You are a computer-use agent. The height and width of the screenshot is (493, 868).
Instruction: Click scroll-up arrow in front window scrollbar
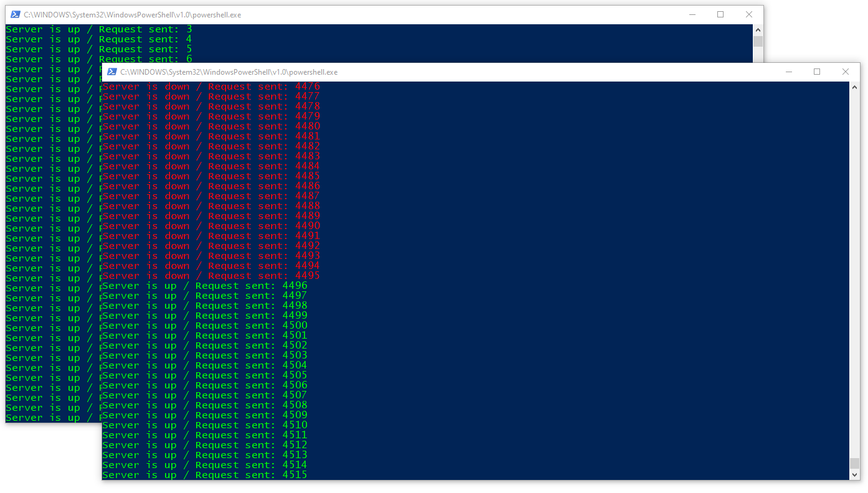(x=855, y=87)
